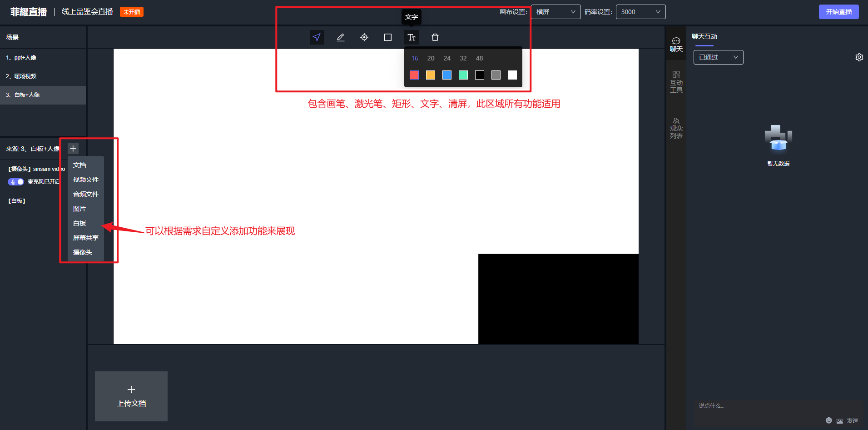This screenshot has width=868, height=430.
Task: Click the 说点什么 chat input field
Action: point(749,405)
